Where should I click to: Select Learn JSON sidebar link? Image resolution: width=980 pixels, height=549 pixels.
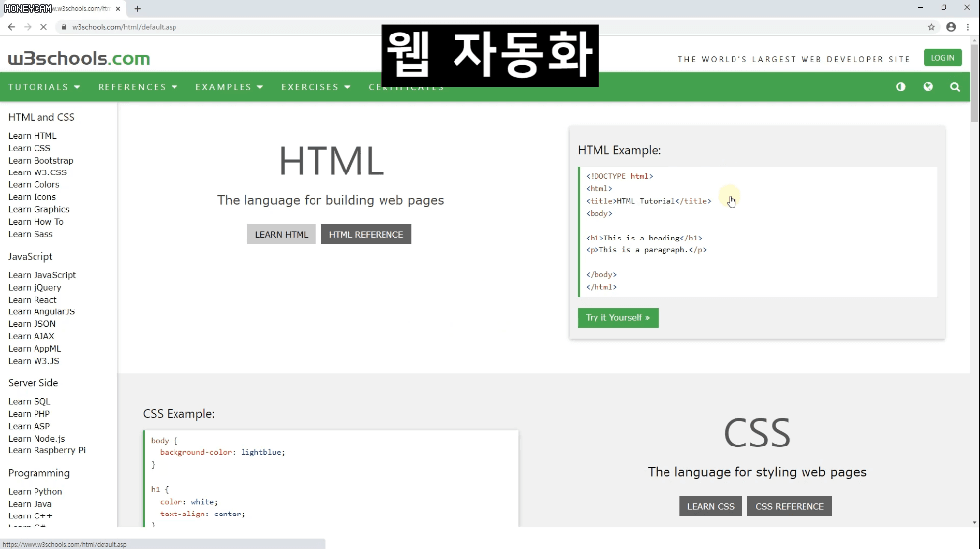click(x=32, y=323)
